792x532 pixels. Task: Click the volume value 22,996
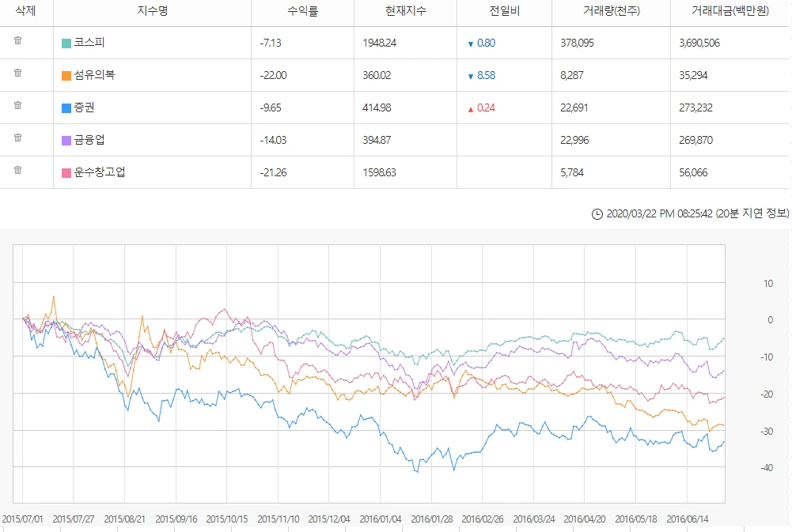574,140
